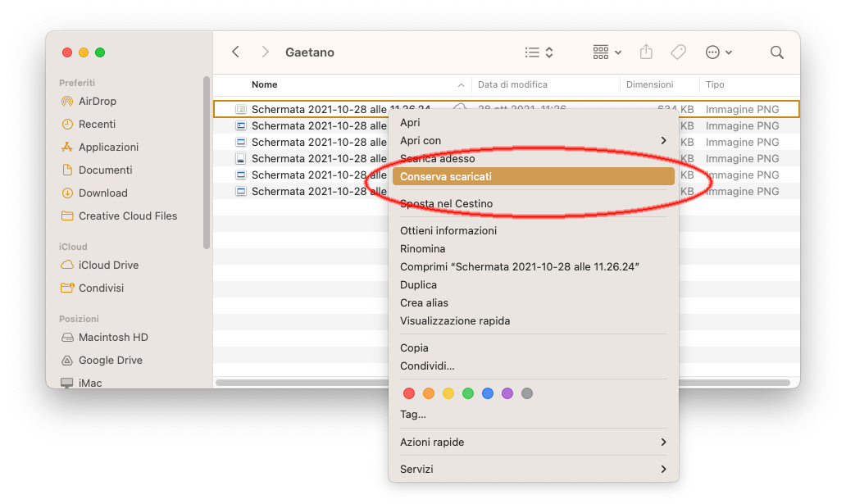Sort by Dimensioni column

649,84
